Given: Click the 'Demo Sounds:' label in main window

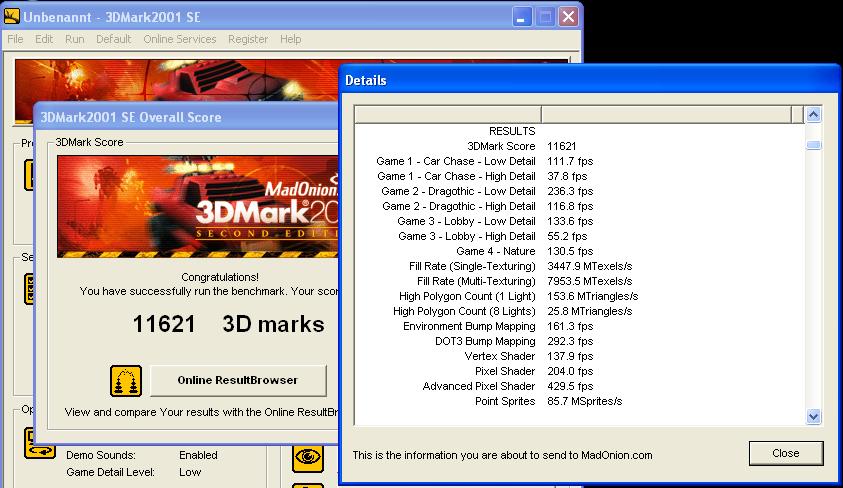Looking at the screenshot, I should click(x=101, y=455).
